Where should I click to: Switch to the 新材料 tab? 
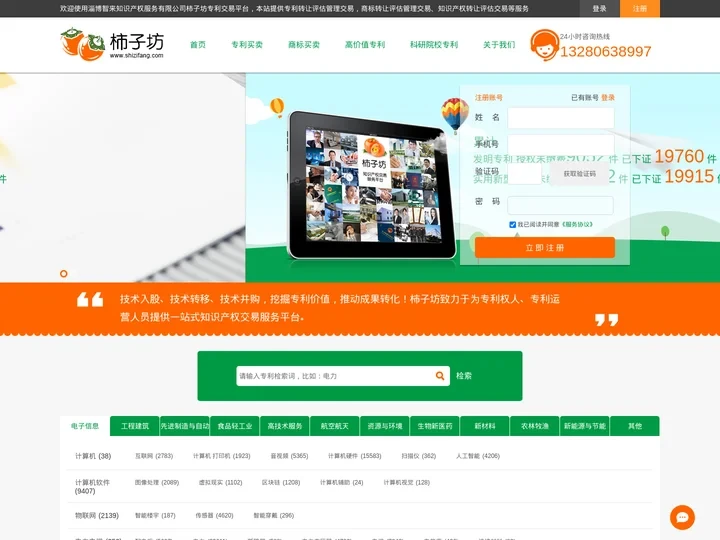[485, 426]
